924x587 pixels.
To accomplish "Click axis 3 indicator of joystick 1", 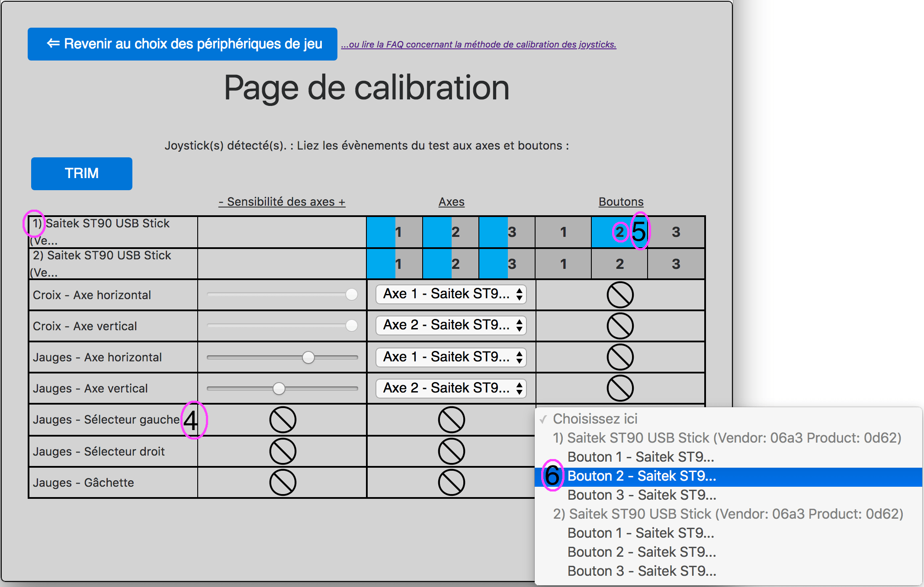I will click(x=507, y=232).
